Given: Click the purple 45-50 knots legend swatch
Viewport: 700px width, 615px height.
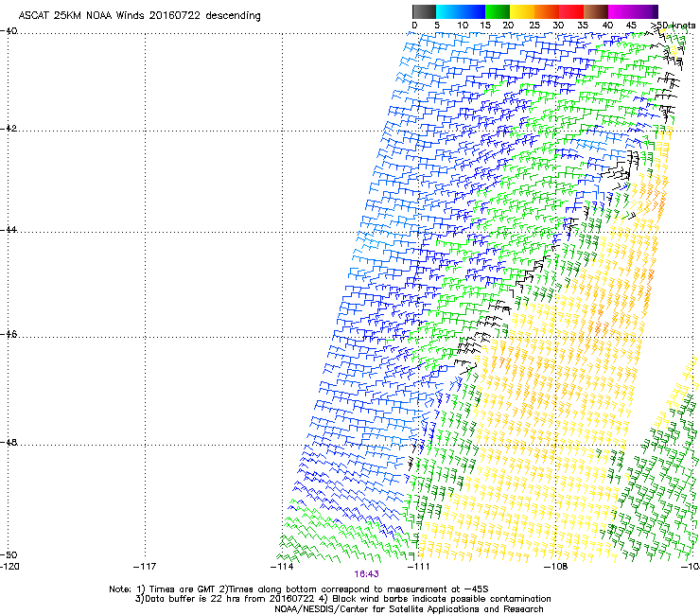Looking at the screenshot, I should pyautogui.click(x=645, y=11).
